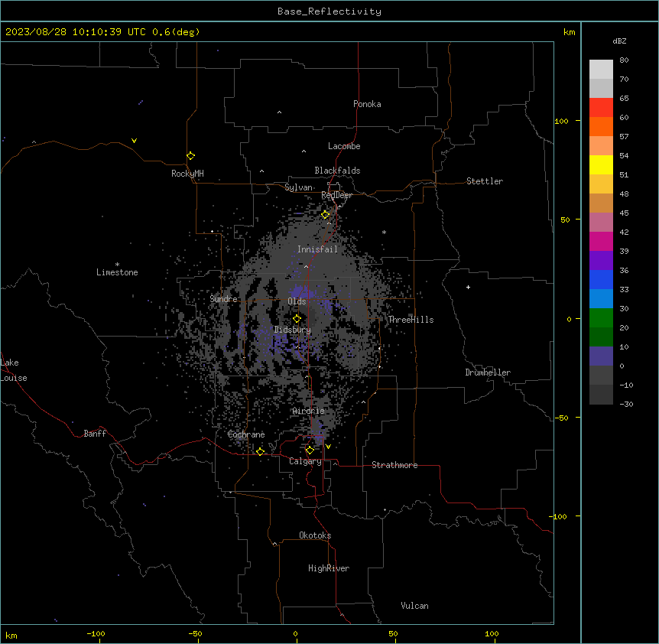Click the white plus marker north of Drumheller
659x644 pixels.
468,287
